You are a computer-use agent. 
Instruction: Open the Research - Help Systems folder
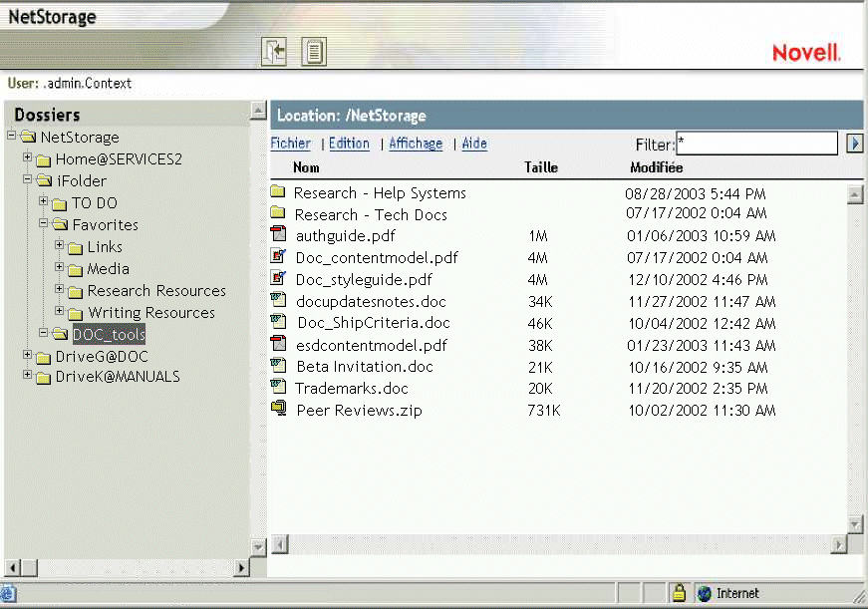pyautogui.click(x=380, y=193)
